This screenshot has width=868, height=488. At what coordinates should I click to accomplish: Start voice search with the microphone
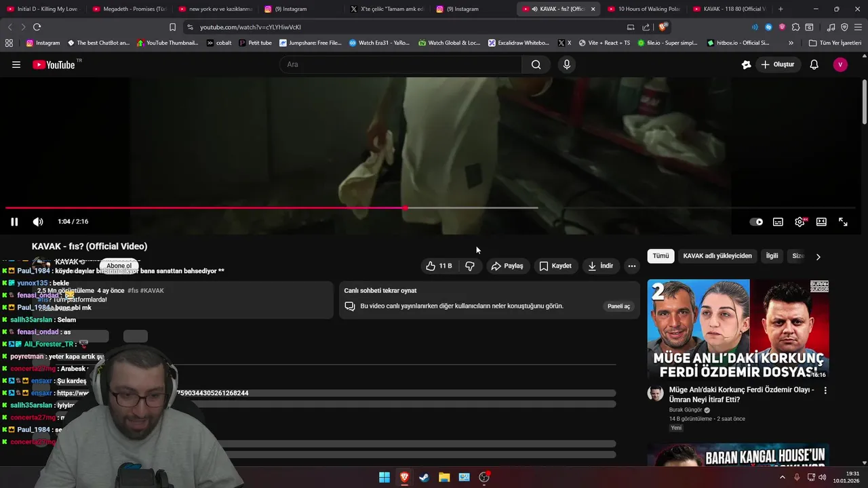(x=567, y=64)
